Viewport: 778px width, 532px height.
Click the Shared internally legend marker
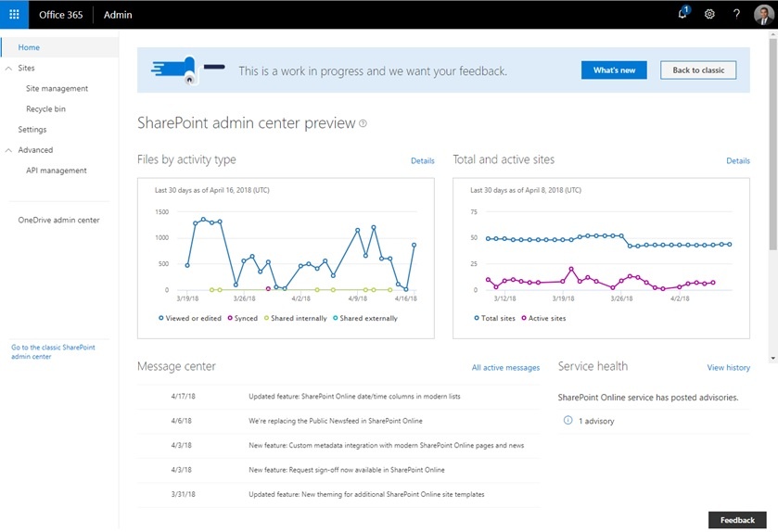[266, 318]
